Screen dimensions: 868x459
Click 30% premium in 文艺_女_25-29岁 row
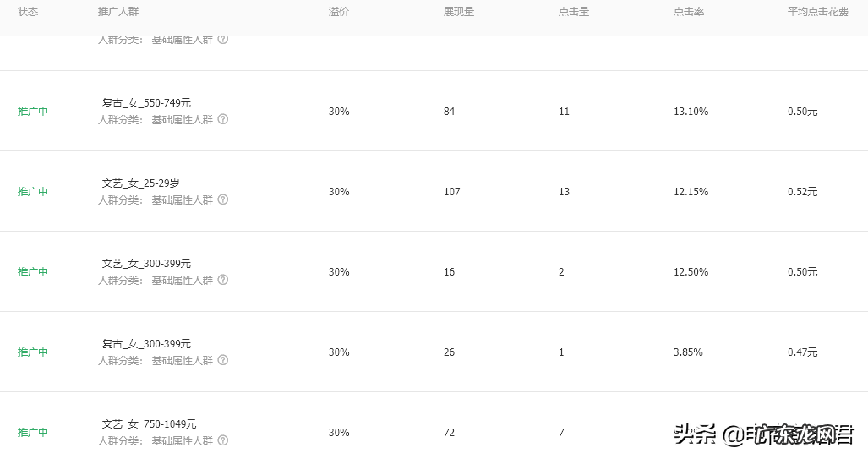[339, 192]
